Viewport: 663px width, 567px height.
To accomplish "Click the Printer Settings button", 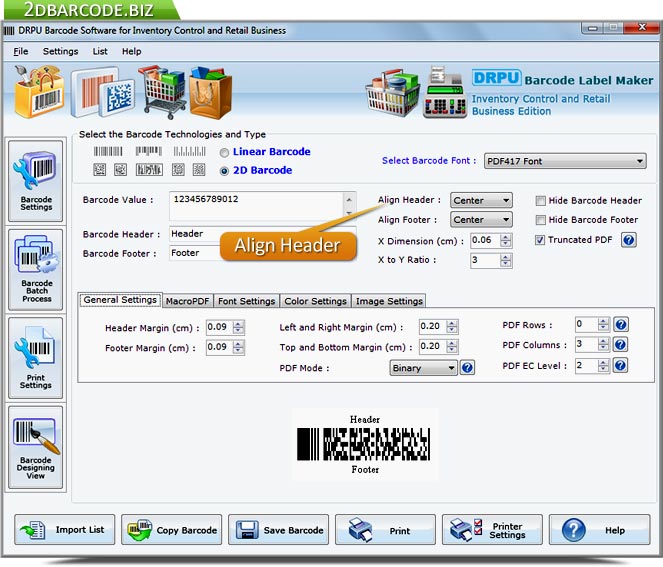I will point(492,530).
